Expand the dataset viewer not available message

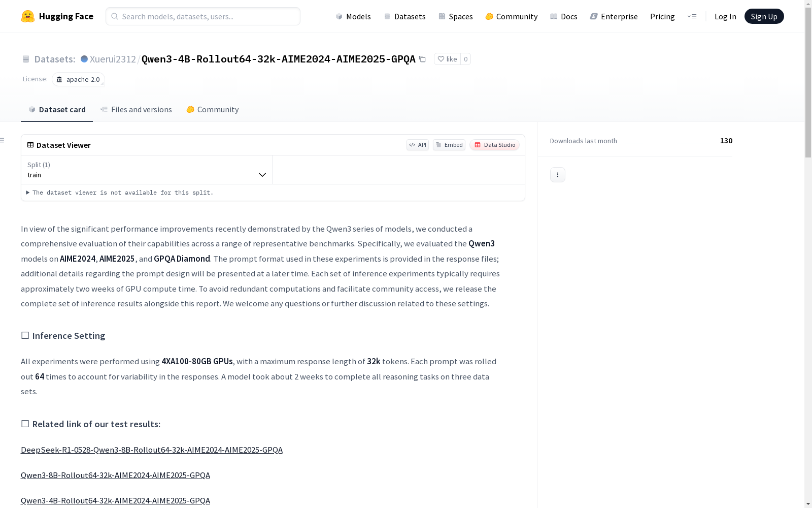coord(120,193)
